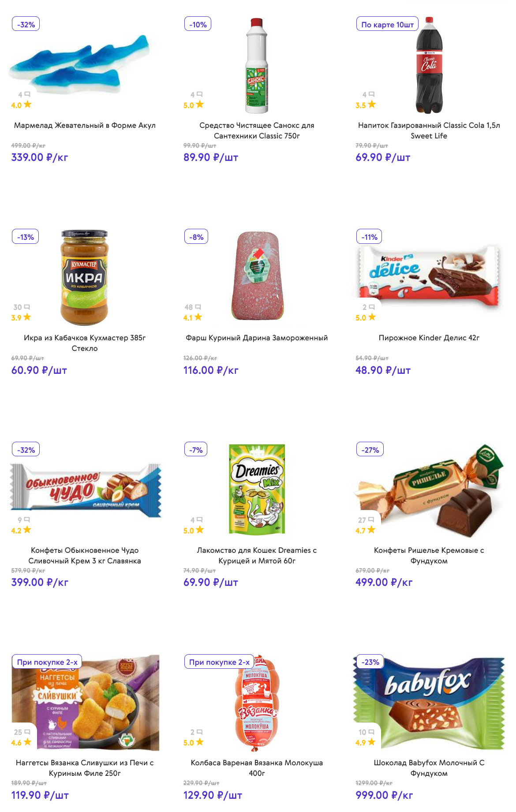Click the 999.00 ₽/кг Babyfox price
Screen dimensions: 516x812
point(384,795)
